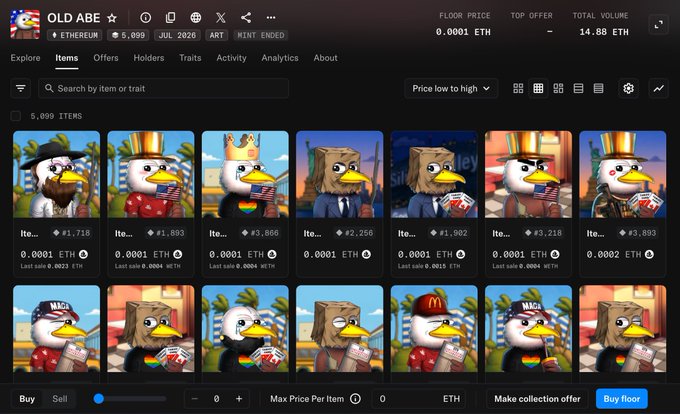Decrease item quantity with minus
Screen dimensions: 680x414
(x=195, y=399)
